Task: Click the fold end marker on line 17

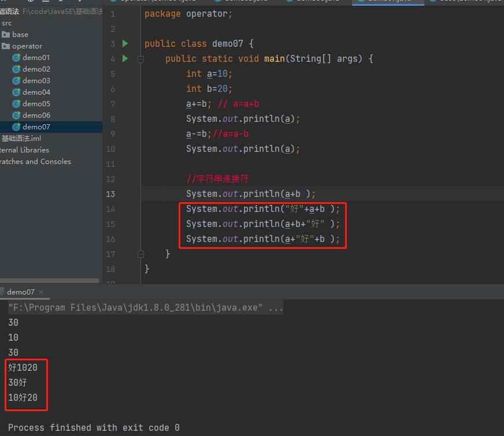Action: point(140,254)
